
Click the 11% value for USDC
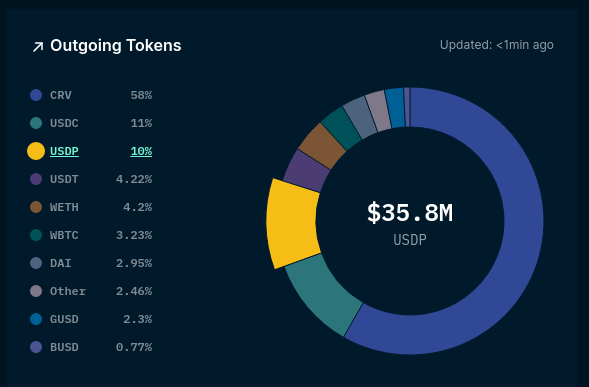click(x=141, y=123)
